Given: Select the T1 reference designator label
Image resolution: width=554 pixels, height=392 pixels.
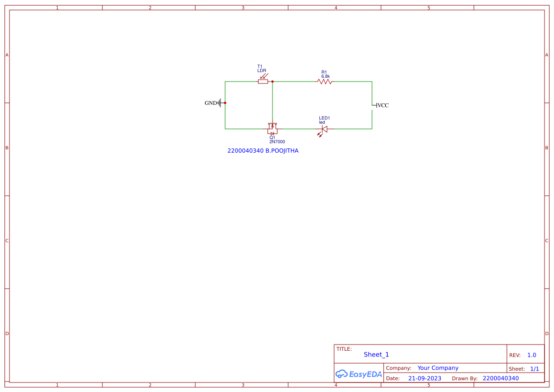Looking at the screenshot, I should pos(259,65).
